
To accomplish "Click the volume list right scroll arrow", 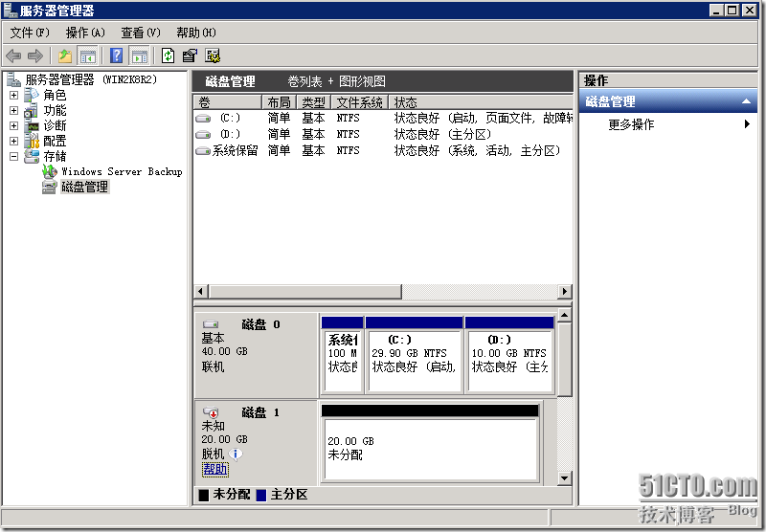I will pyautogui.click(x=565, y=292).
